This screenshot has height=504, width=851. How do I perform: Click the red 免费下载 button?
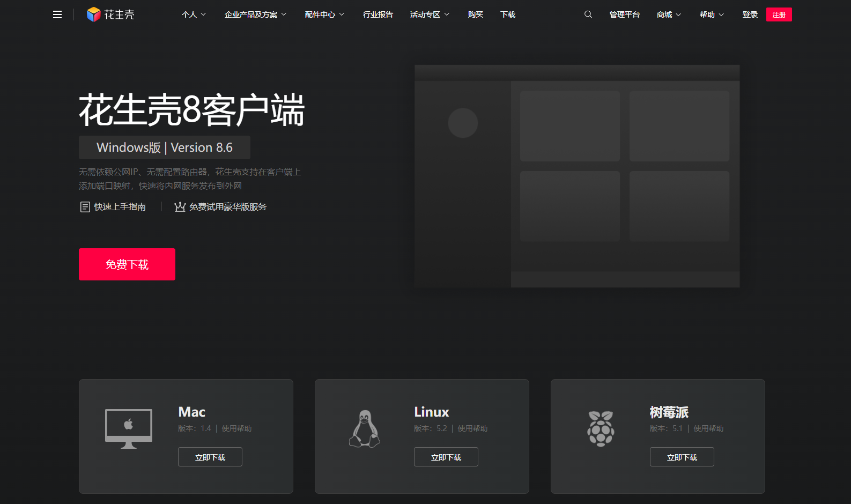[x=127, y=264]
